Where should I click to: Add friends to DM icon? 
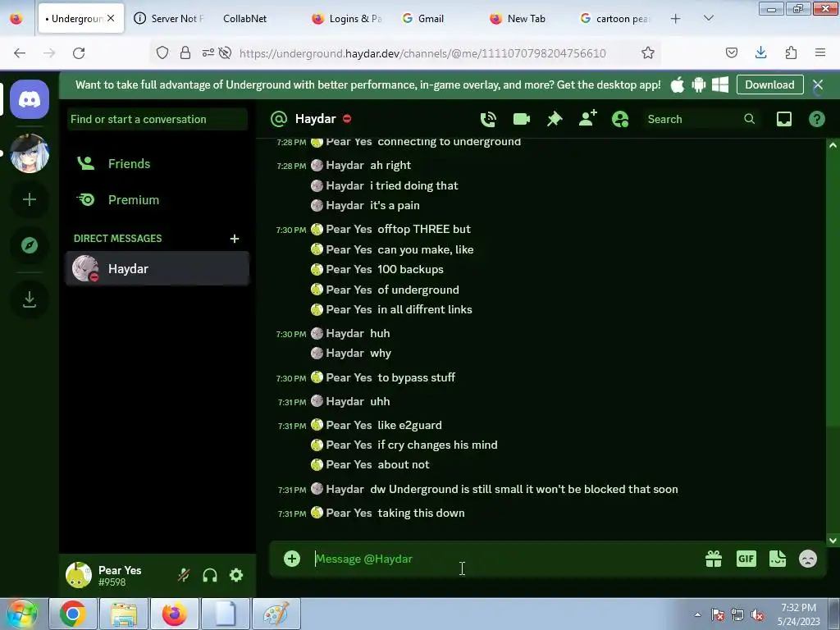click(x=587, y=118)
